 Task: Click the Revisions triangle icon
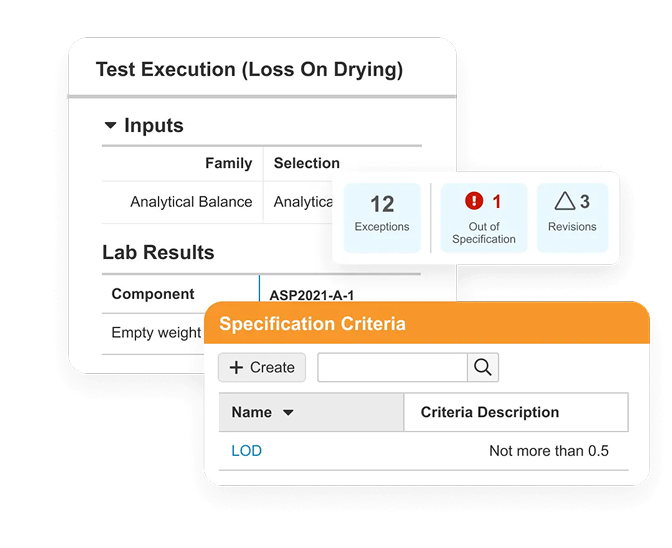click(x=565, y=202)
